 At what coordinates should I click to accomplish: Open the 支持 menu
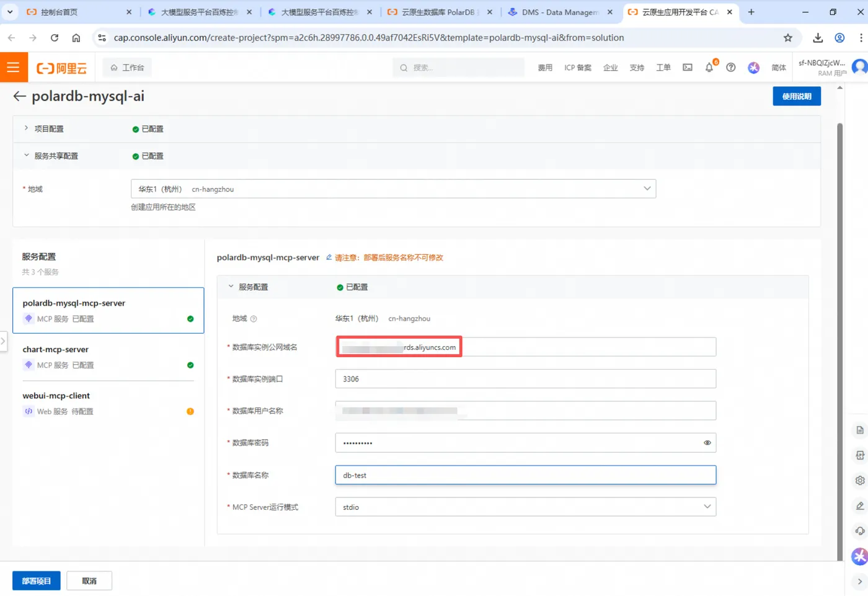point(637,68)
